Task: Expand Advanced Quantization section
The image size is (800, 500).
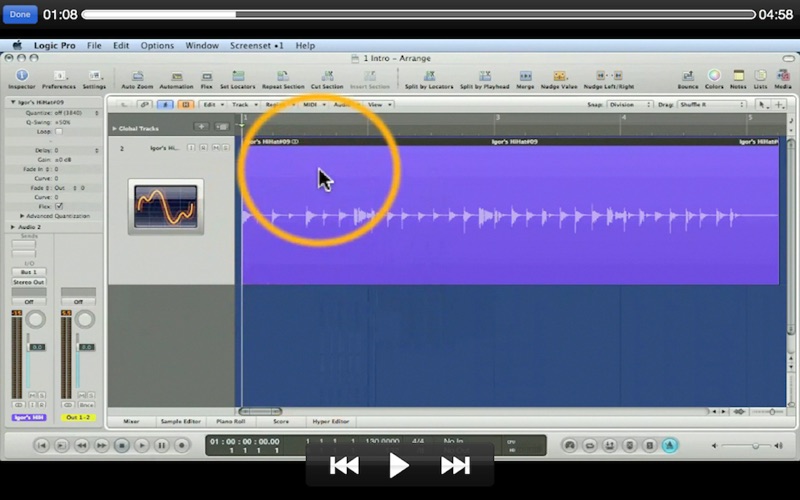Action: (22, 216)
